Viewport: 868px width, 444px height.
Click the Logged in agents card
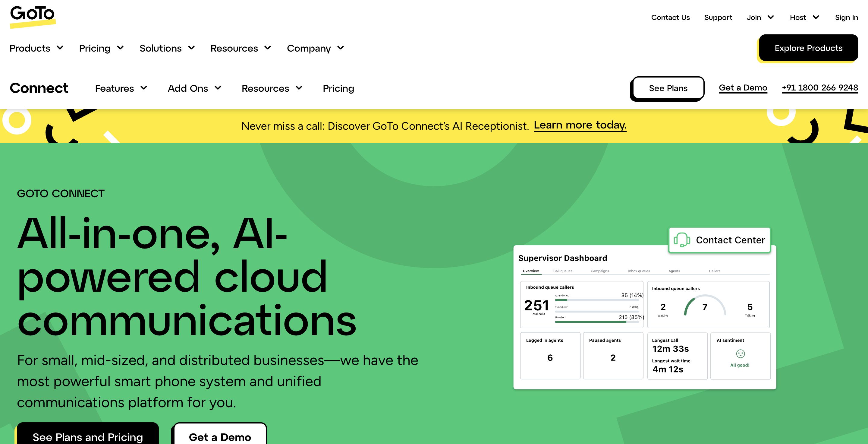(x=550, y=356)
